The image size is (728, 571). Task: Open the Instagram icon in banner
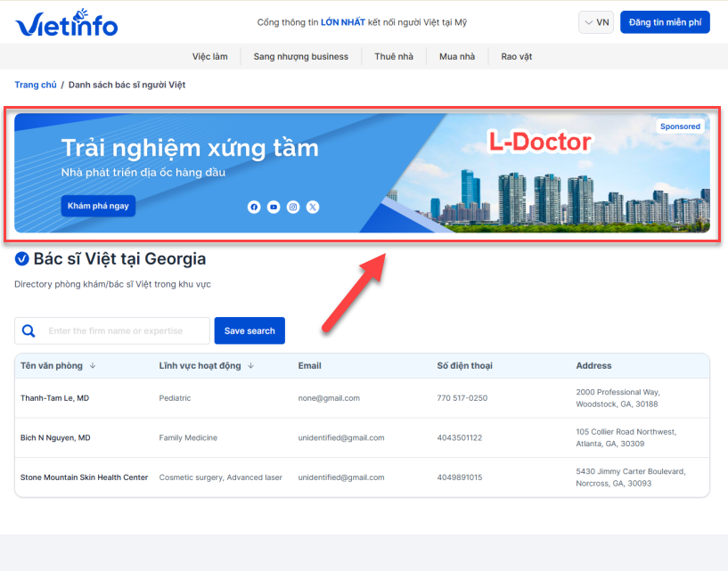click(293, 207)
